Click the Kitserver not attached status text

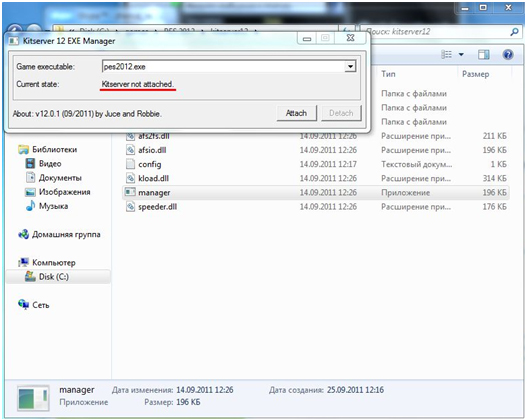point(137,84)
